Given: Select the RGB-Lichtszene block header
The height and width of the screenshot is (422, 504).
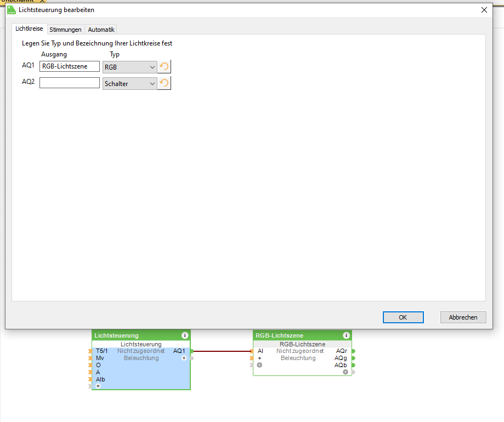Looking at the screenshot, I should [303, 335].
